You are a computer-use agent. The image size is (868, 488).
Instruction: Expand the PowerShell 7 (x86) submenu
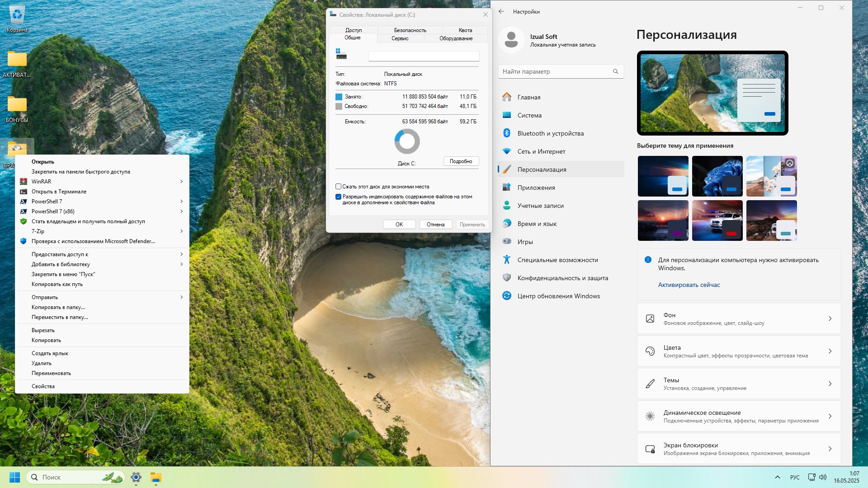click(x=182, y=211)
